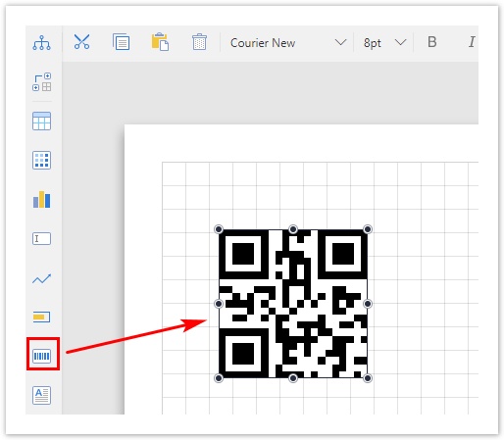Image resolution: width=504 pixels, height=440 pixels.
Task: Select the Sparkline tool
Action: pyautogui.click(x=41, y=278)
